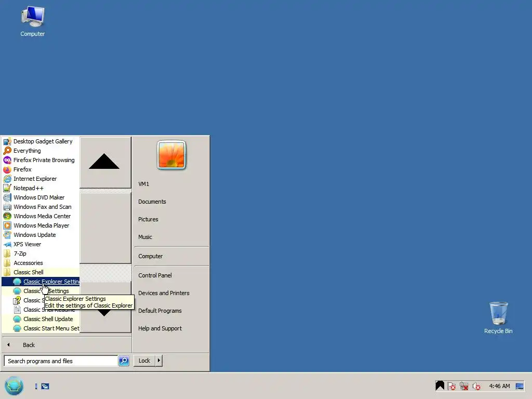Click the 4:46 AM taskbar clock
The width and height of the screenshot is (532, 399).
pyautogui.click(x=499, y=386)
